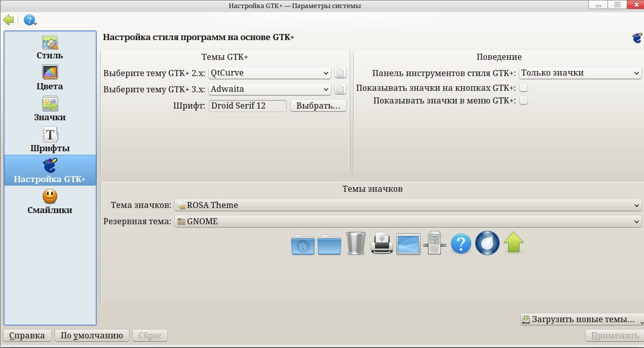Screen dimensions: 644x348
Task: Open the Значки section
Action: point(50,110)
